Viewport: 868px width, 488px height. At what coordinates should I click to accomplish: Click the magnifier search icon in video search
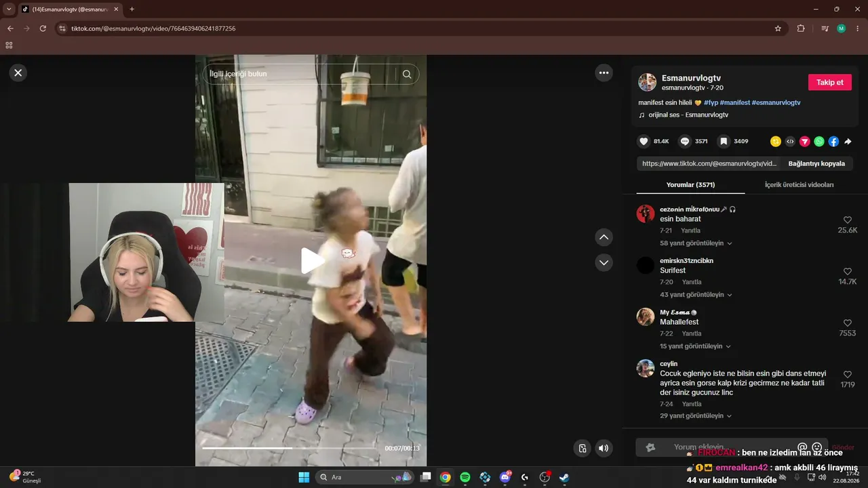407,75
